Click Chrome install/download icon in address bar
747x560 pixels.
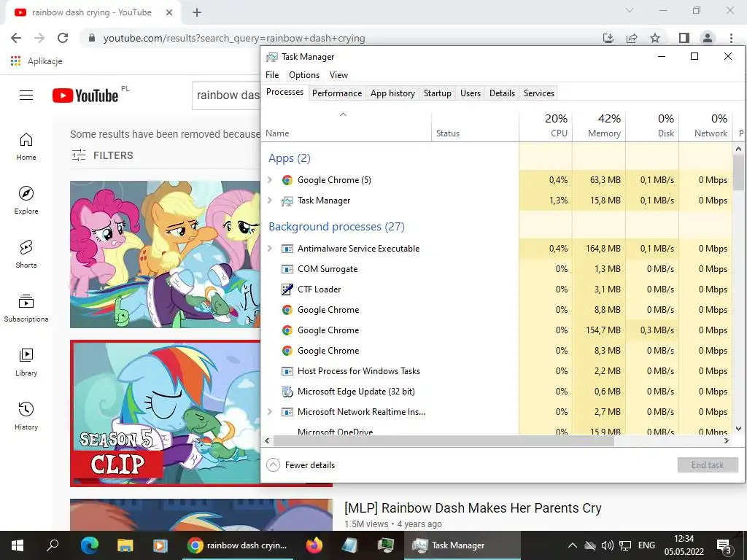(x=608, y=38)
